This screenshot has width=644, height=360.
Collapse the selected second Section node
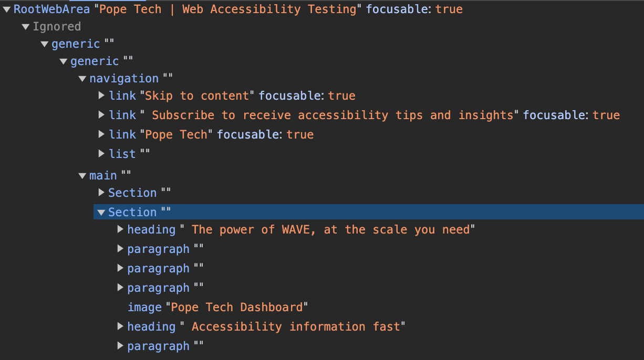tap(101, 212)
